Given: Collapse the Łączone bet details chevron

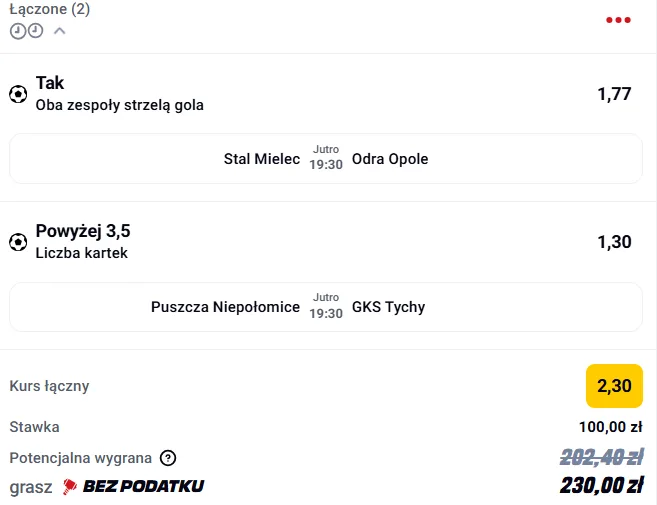Looking at the screenshot, I should click(59, 31).
